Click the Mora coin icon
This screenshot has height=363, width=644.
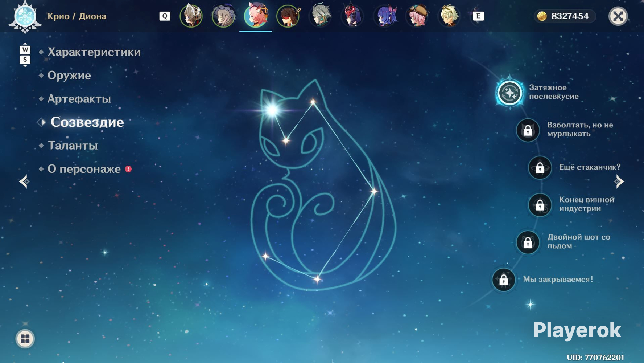coord(542,16)
